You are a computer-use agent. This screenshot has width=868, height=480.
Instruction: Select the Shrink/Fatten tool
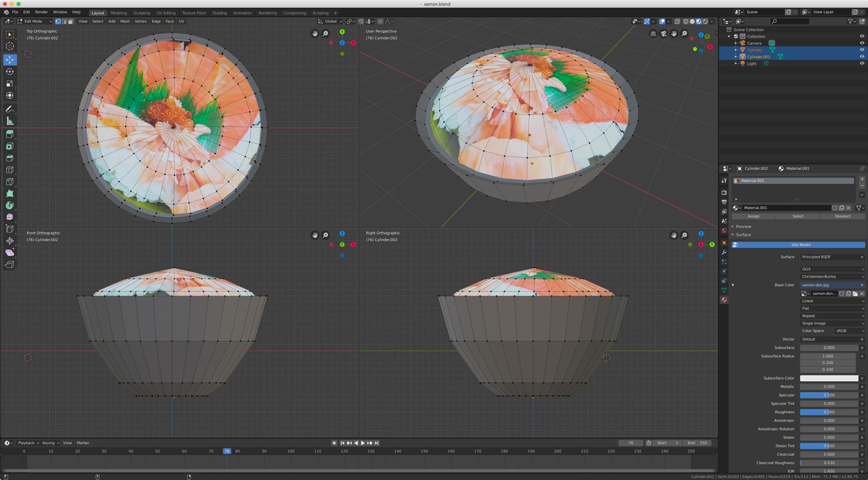(10, 241)
